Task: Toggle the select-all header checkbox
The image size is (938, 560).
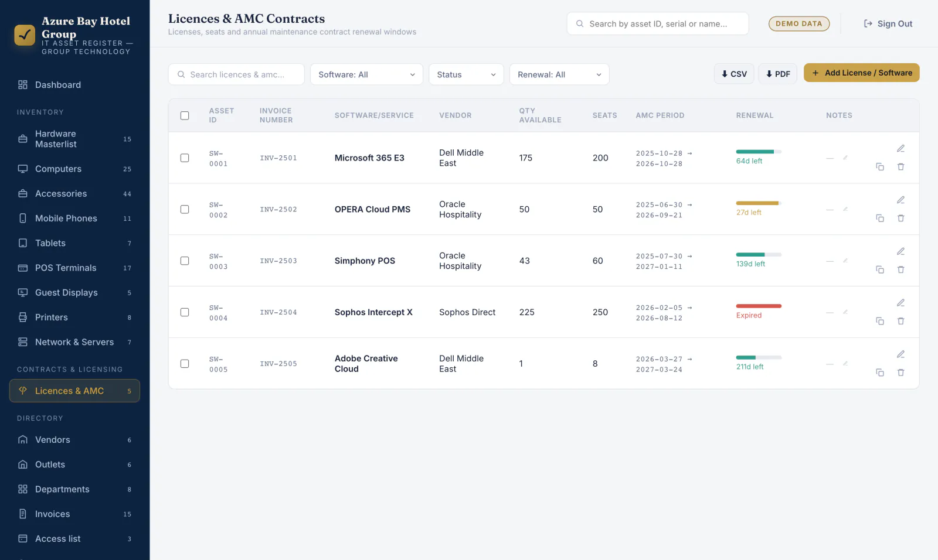Action: (185, 115)
